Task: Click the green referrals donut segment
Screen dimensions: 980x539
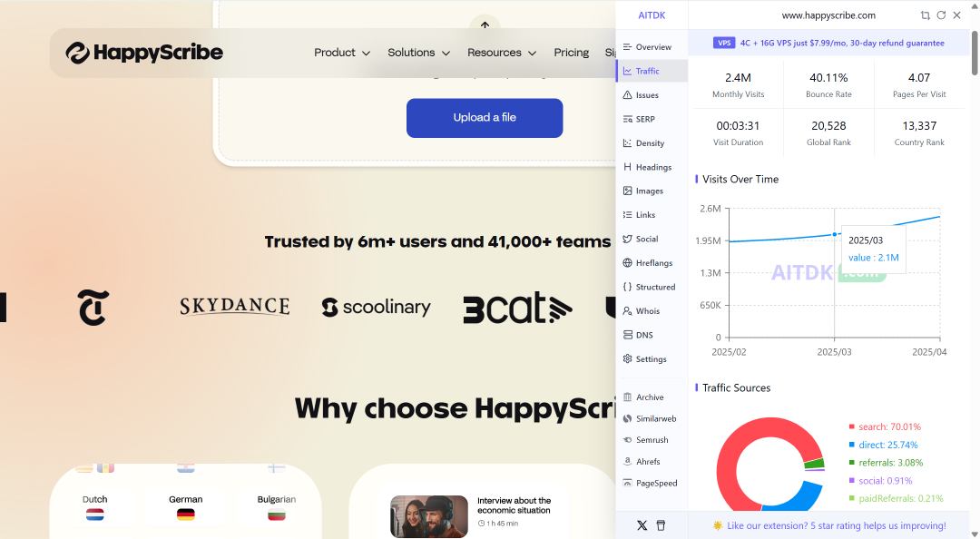Action: (814, 464)
